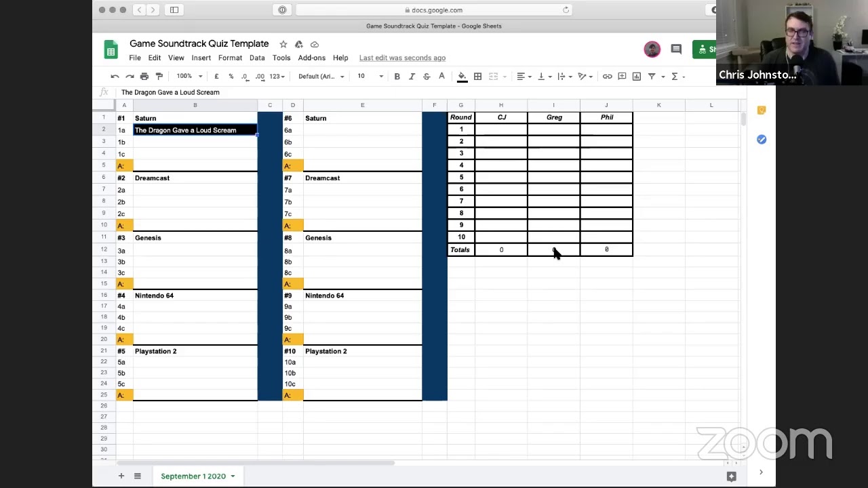Apply strikethrough formatting
868x488 pixels.
(427, 77)
